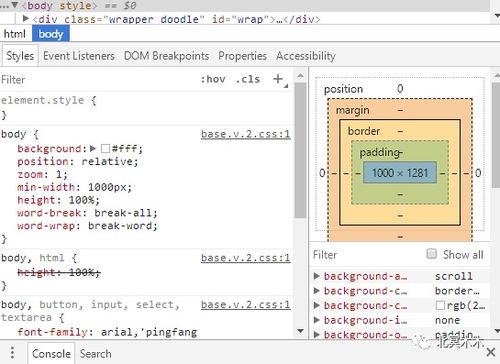
Task: Open base.v.2.css:1 link for body rule
Action: click(246, 134)
